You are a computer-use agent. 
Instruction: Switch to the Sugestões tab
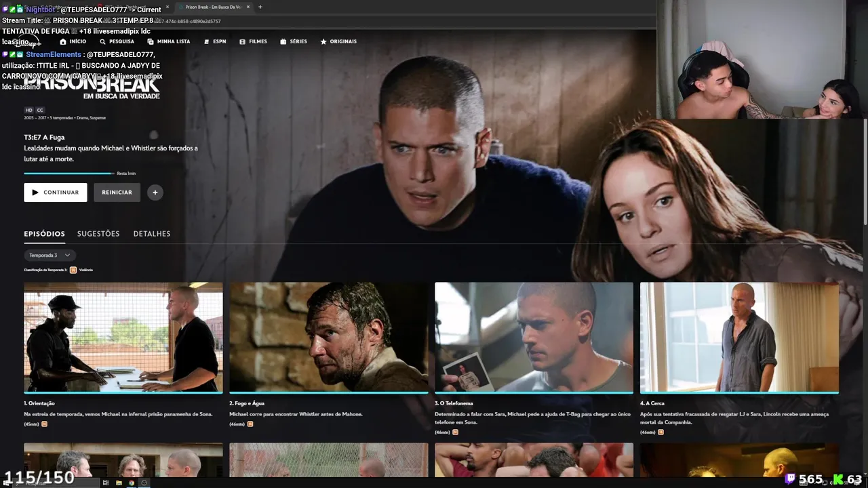click(98, 234)
